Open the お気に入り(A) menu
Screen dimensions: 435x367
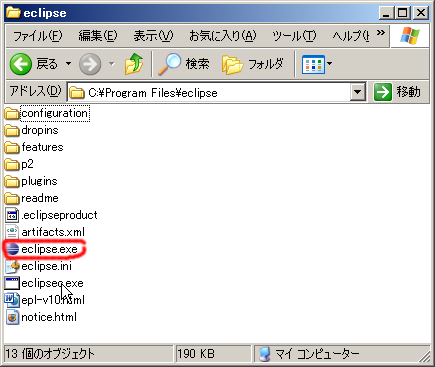pyautogui.click(x=223, y=35)
